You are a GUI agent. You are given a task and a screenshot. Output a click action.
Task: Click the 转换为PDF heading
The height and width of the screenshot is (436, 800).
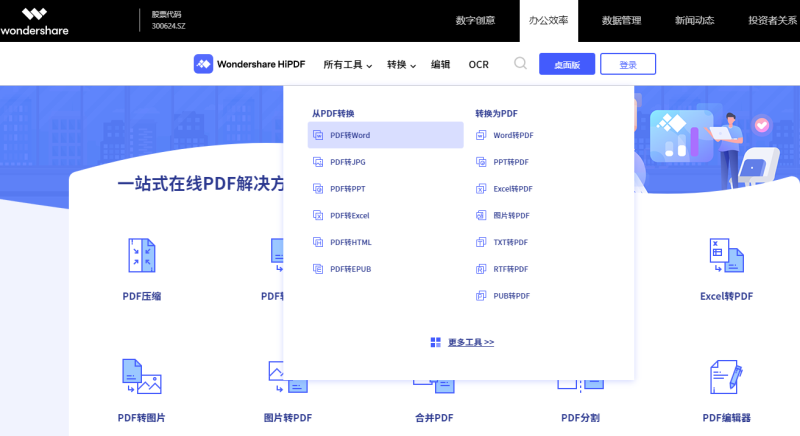pyautogui.click(x=496, y=113)
